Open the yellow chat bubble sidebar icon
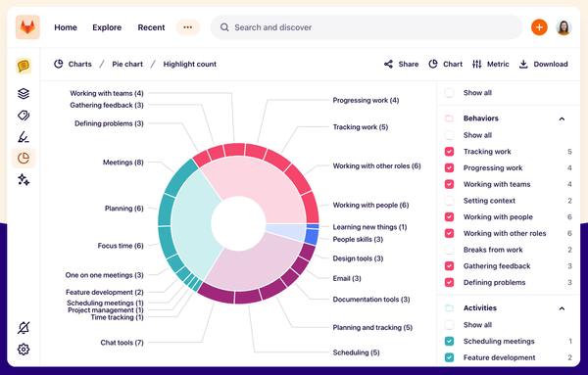This screenshot has height=375, width=588. tap(24, 66)
